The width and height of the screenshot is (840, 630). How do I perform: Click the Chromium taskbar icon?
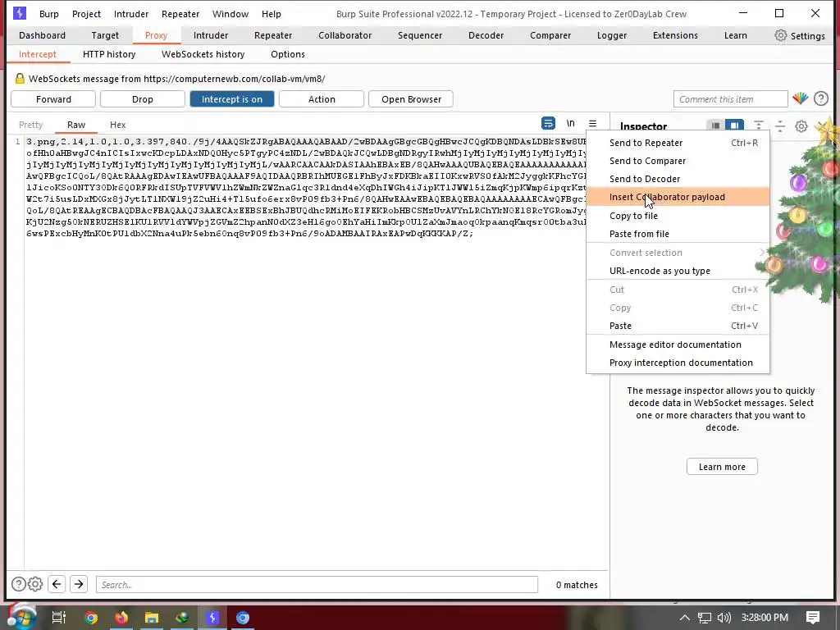(243, 618)
